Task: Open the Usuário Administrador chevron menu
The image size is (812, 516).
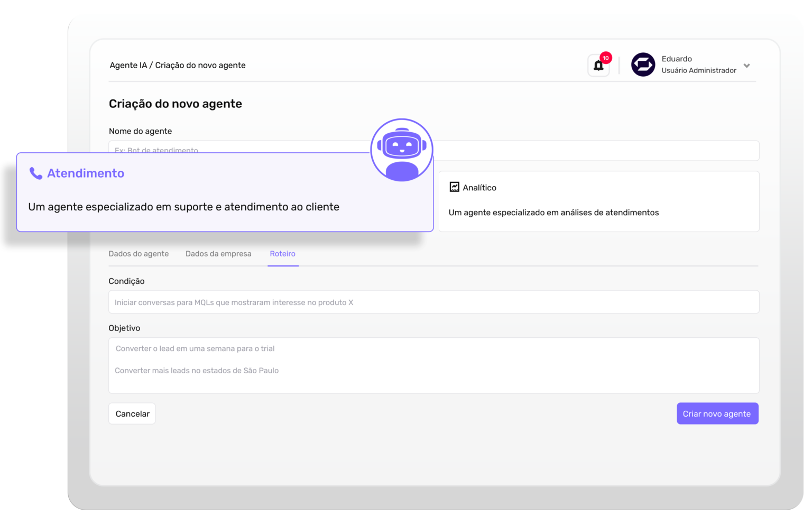Action: (x=747, y=65)
